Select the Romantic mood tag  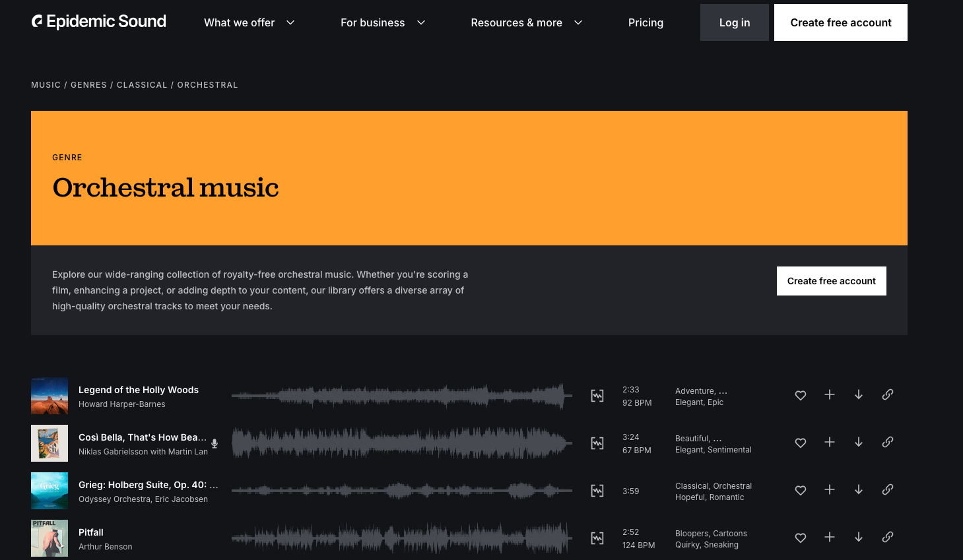727,497
